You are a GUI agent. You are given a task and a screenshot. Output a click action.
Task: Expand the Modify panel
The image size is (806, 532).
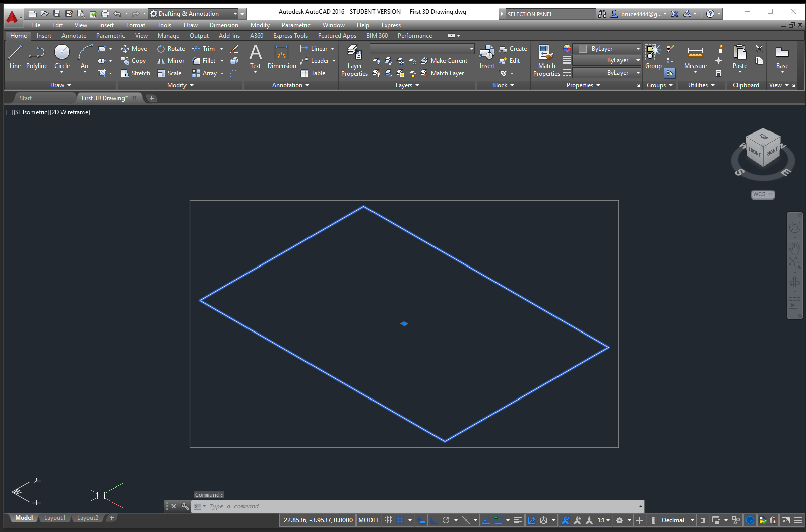[180, 85]
